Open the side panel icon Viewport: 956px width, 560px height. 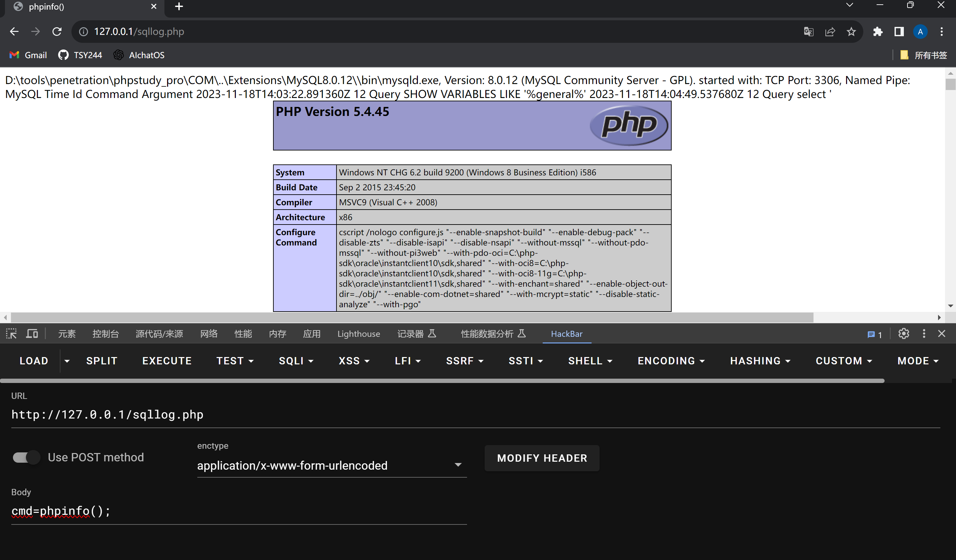coord(899,32)
